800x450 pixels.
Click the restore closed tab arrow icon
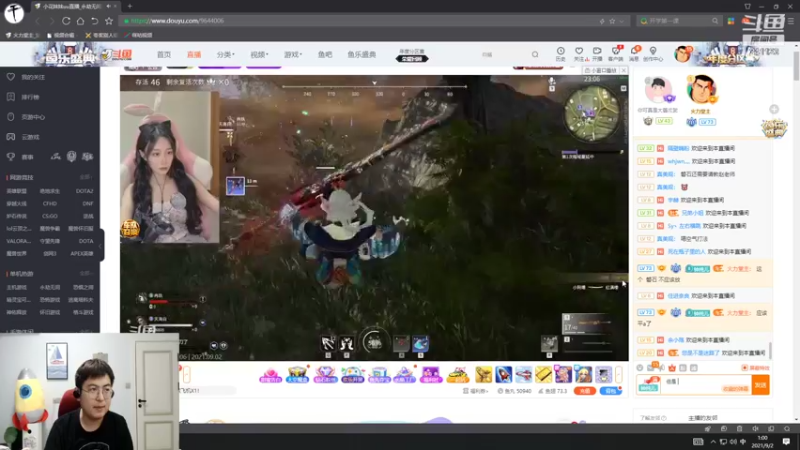(94, 21)
